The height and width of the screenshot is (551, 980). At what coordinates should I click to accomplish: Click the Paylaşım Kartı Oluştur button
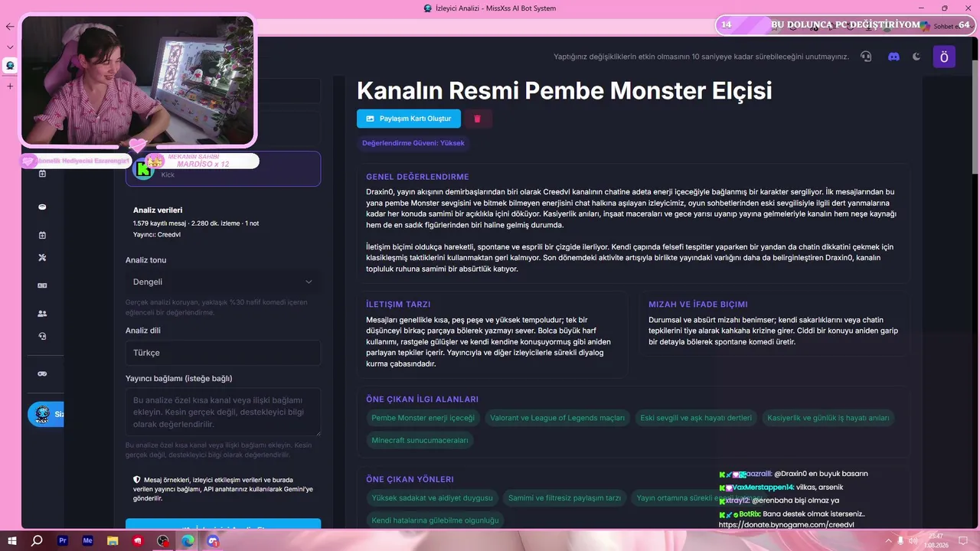409,119
